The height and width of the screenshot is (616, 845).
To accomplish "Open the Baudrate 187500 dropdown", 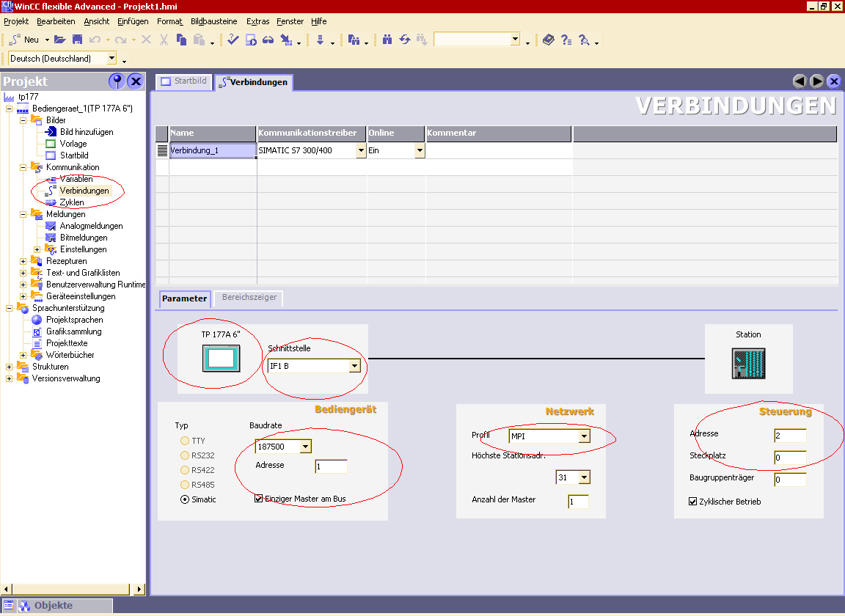I will coord(306,447).
